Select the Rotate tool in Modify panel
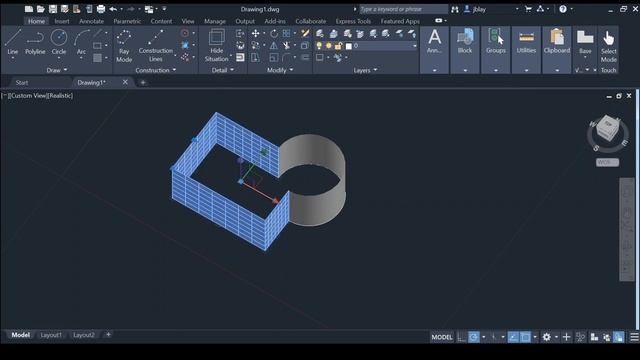This screenshot has width=640, height=360. click(x=273, y=33)
